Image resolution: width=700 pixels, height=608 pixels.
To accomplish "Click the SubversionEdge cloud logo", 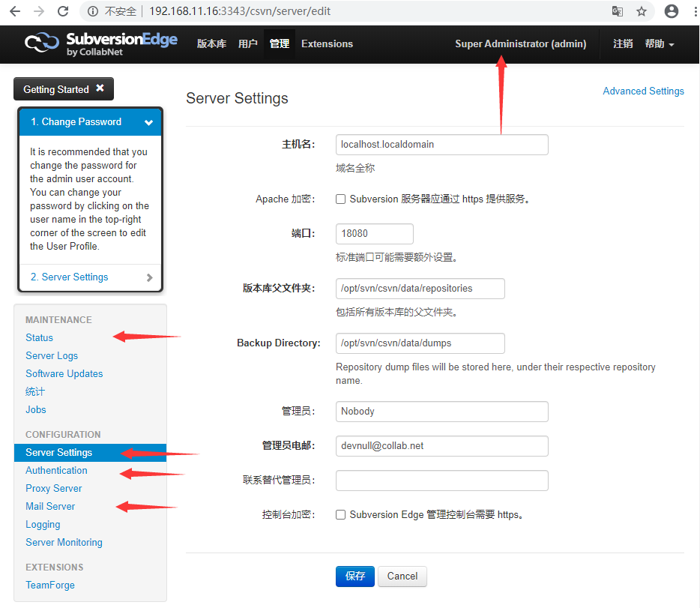I will pos(42,43).
